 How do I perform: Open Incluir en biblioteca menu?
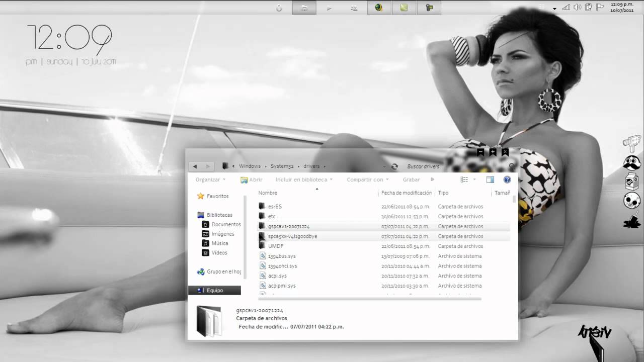[x=304, y=179]
